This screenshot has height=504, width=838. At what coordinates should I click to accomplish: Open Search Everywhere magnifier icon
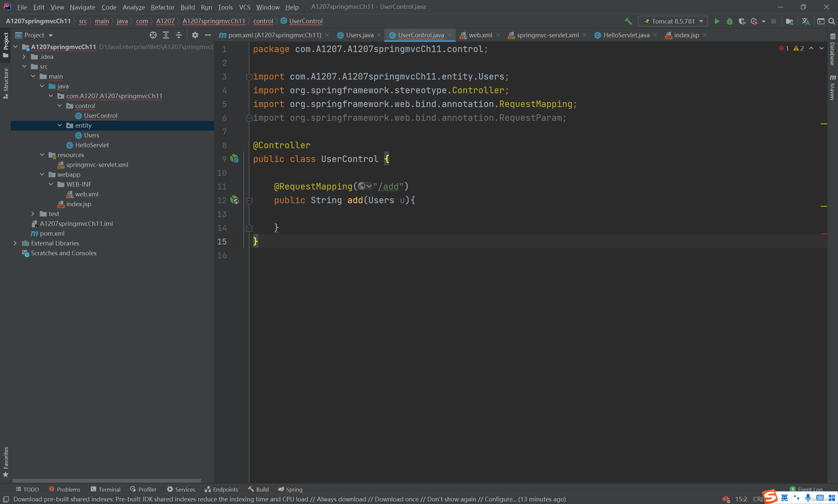click(831, 21)
